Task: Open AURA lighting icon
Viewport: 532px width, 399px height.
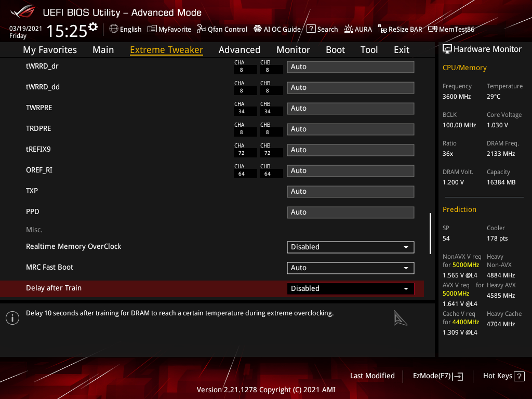Action: (x=349, y=29)
